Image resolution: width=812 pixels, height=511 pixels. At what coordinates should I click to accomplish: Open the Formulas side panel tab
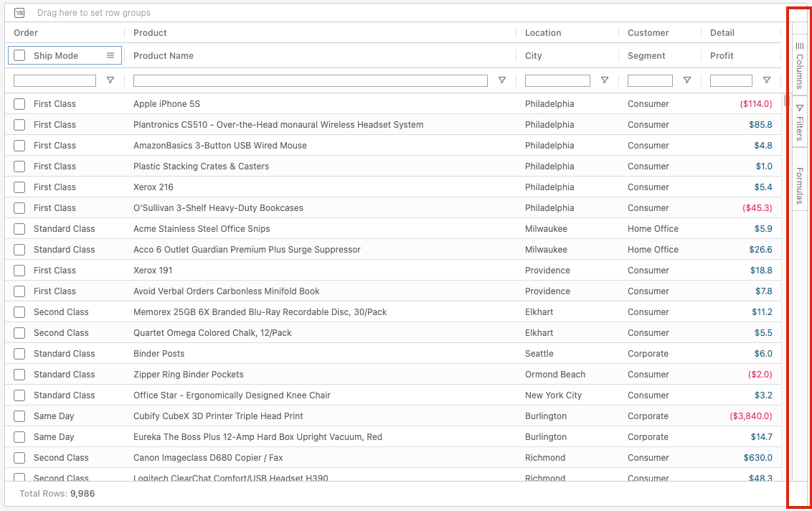(x=800, y=185)
